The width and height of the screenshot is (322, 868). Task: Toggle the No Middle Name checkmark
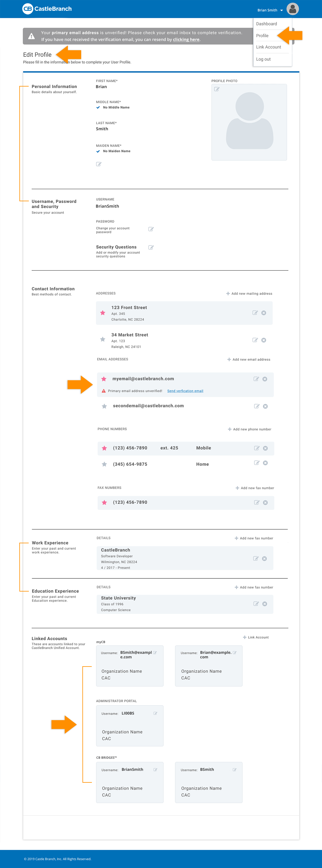[x=98, y=107]
